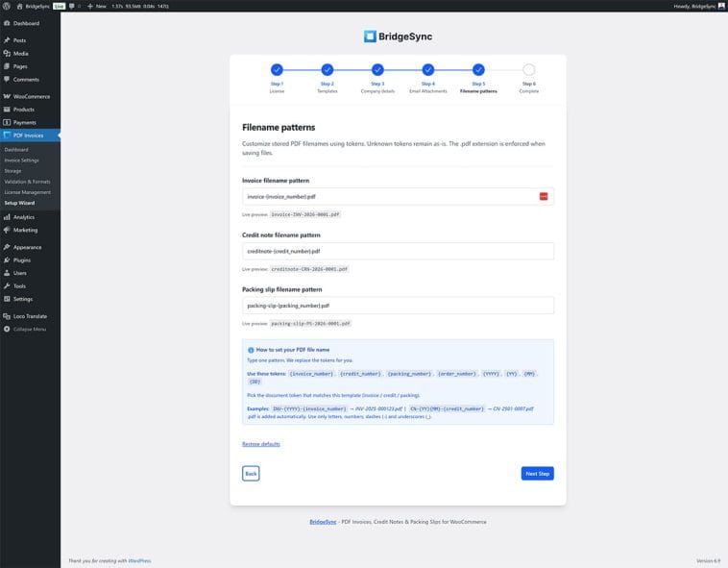Open the BridgeSync link in the footer
Image resolution: width=728 pixels, height=568 pixels.
[x=323, y=522]
